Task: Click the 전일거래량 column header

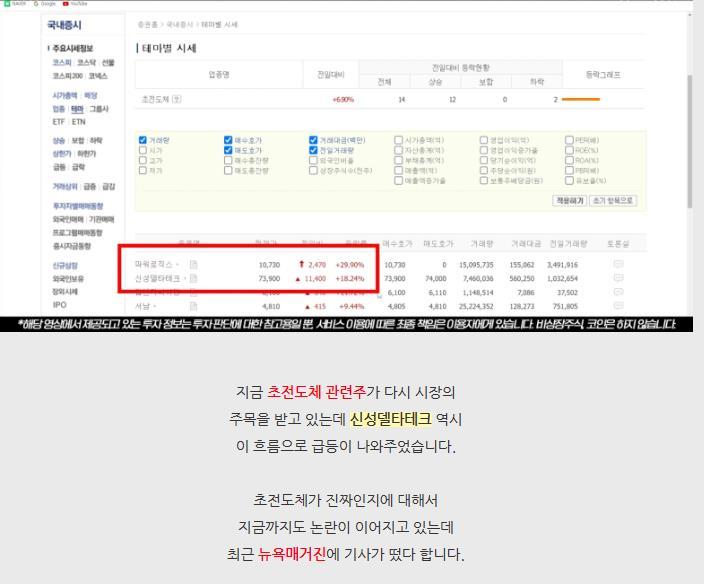Action: click(x=568, y=244)
